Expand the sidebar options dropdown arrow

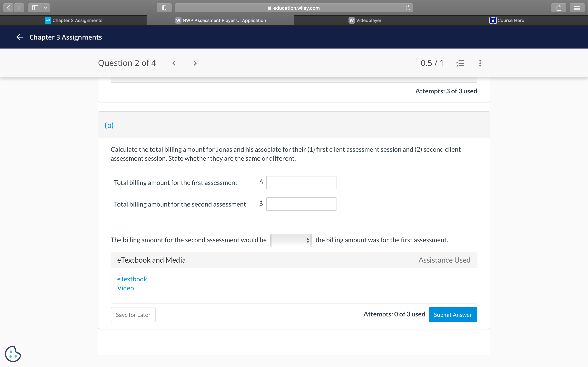click(46, 8)
